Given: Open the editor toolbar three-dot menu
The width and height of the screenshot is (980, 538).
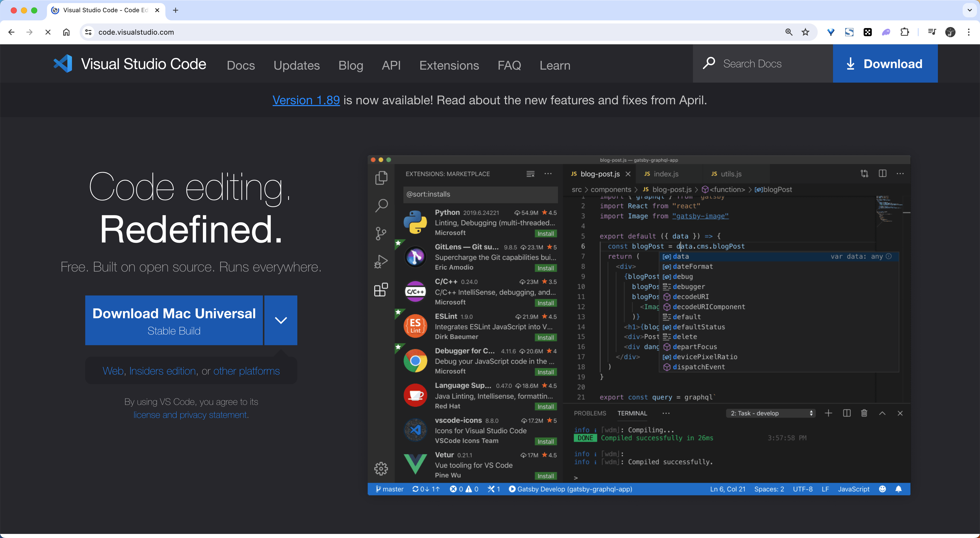Looking at the screenshot, I should pyautogui.click(x=900, y=174).
